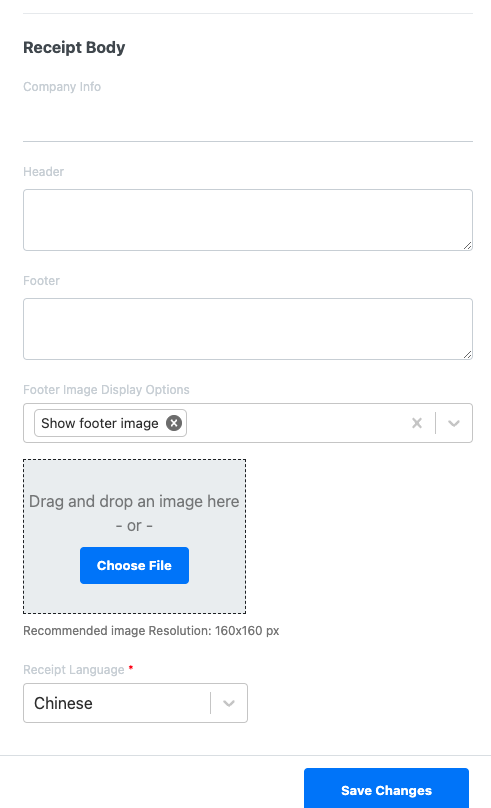Clear all Footer Image Display Options selections

click(417, 423)
